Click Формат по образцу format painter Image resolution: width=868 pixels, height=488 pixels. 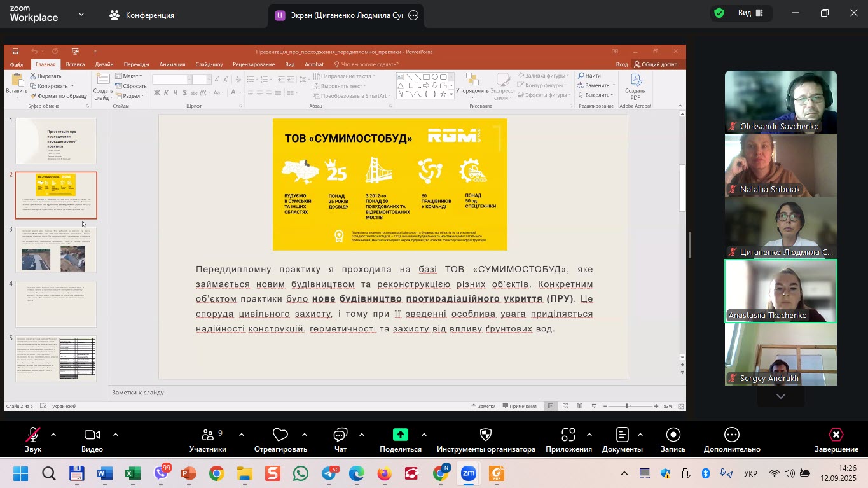(x=58, y=96)
